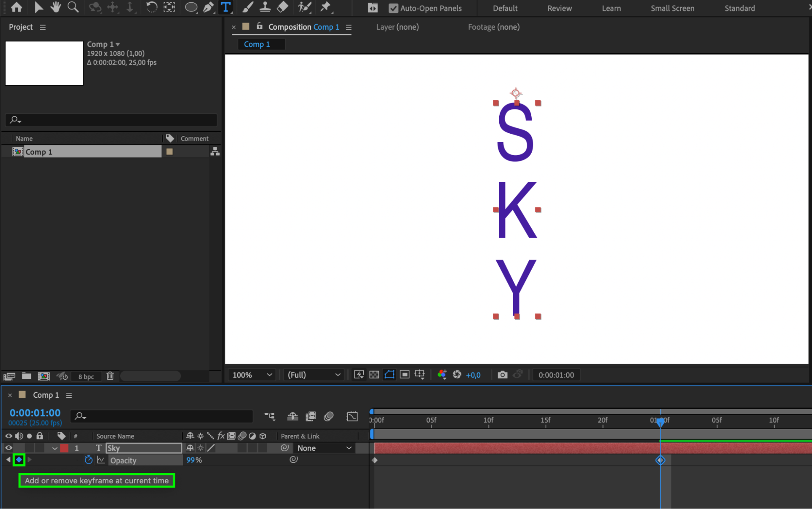Click the 8 bpc color depth button
Viewport: 812px width, 509px height.
[86, 376]
